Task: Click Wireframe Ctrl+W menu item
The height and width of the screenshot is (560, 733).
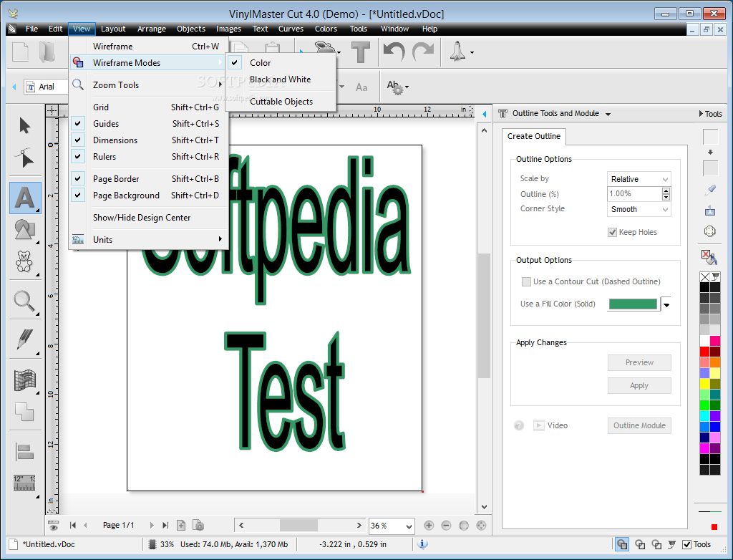Action: click(149, 47)
